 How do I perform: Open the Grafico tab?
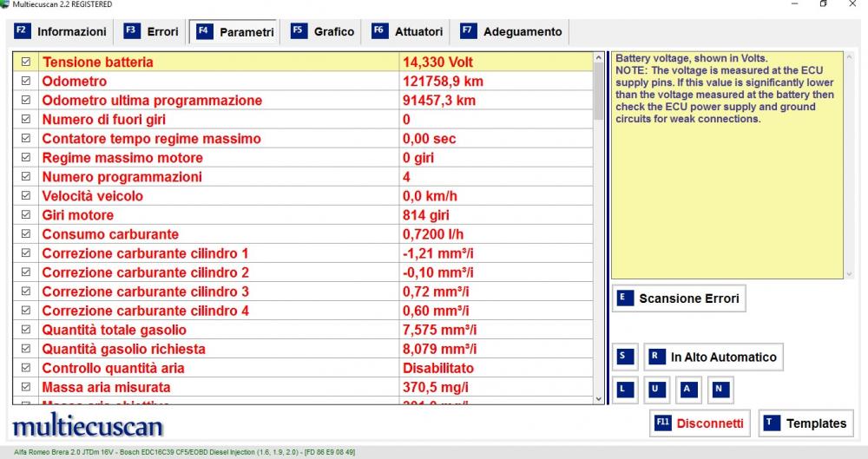pyautogui.click(x=322, y=31)
